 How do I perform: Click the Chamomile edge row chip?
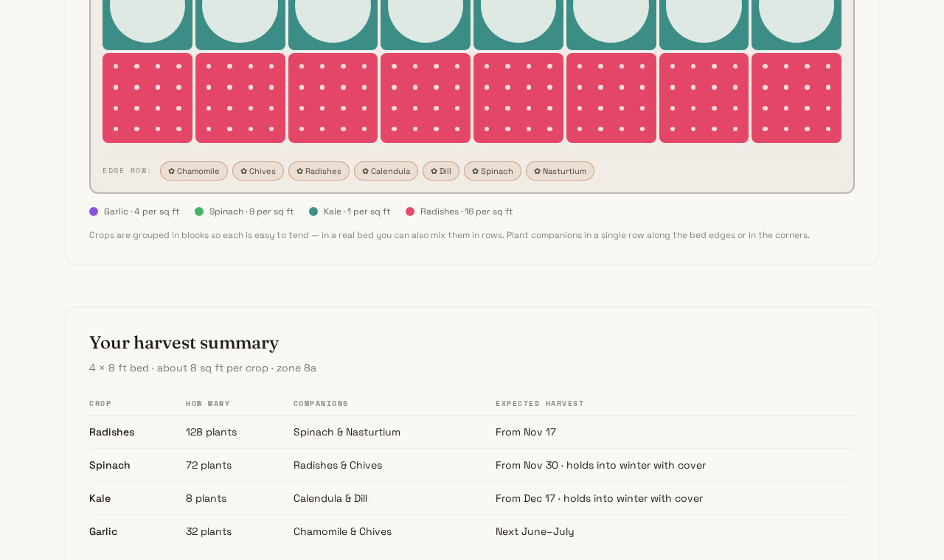(x=194, y=171)
